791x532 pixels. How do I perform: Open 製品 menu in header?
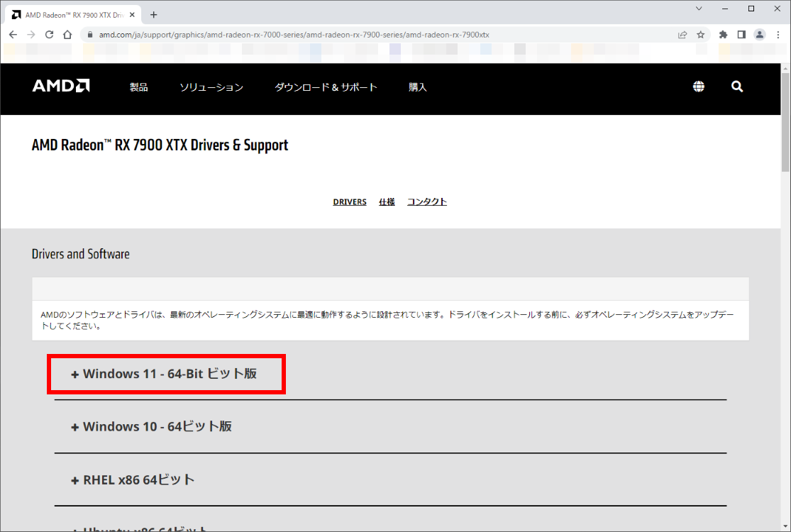(x=139, y=87)
